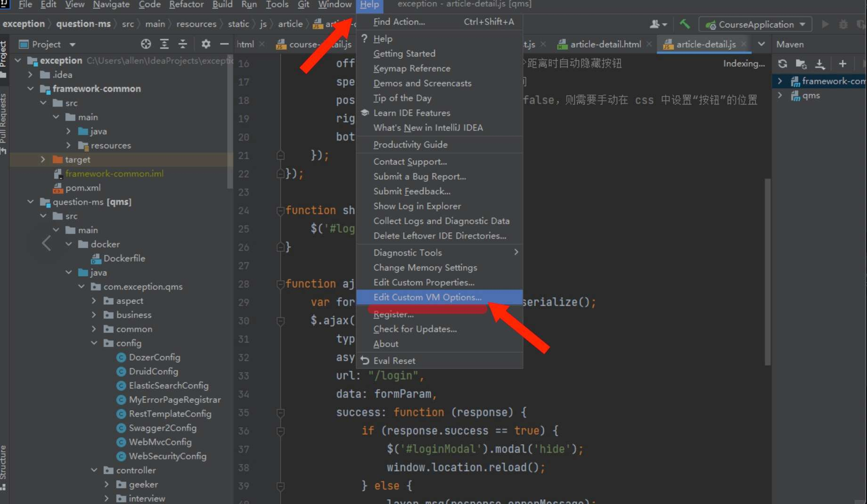867x504 pixels.
Task: Close the article-detail.html tab
Action: point(649,44)
